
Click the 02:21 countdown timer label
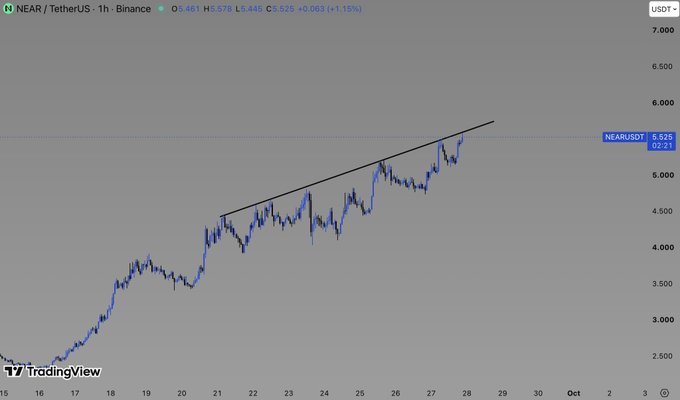[x=662, y=146]
